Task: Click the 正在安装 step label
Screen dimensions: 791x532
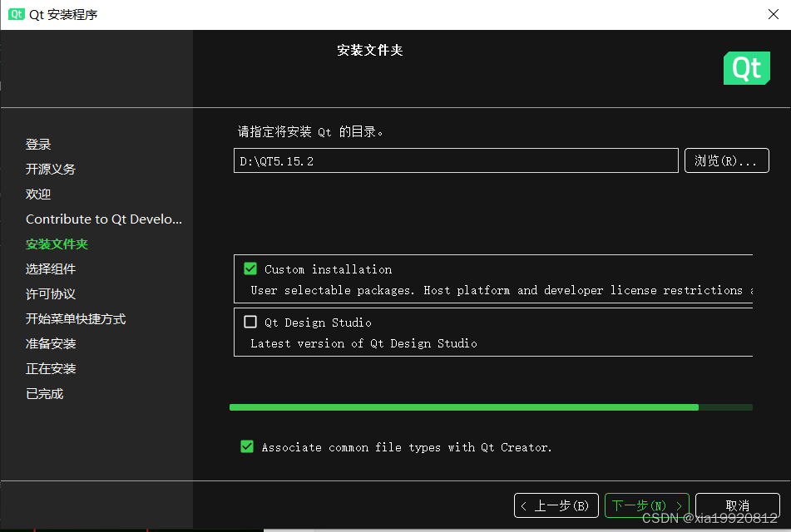Action: 51,368
